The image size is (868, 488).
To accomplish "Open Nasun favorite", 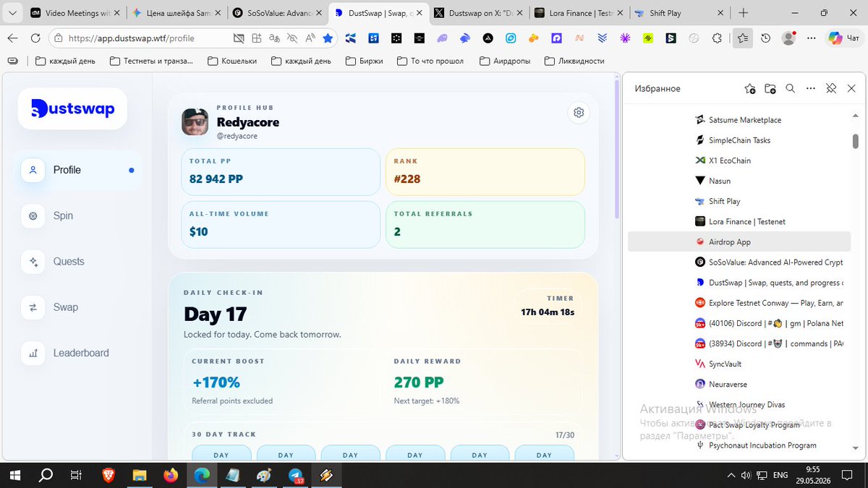I will [x=739, y=181].
